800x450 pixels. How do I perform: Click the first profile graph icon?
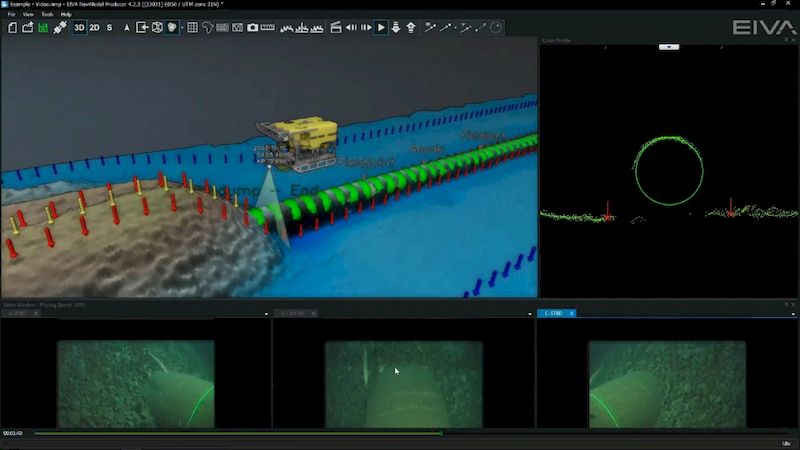[286, 28]
